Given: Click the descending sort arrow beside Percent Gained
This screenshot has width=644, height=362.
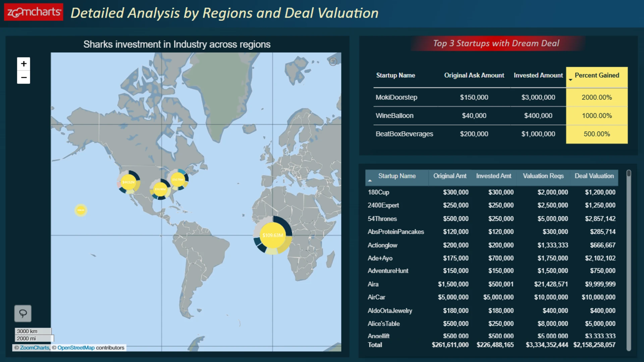Looking at the screenshot, I should coord(571,80).
